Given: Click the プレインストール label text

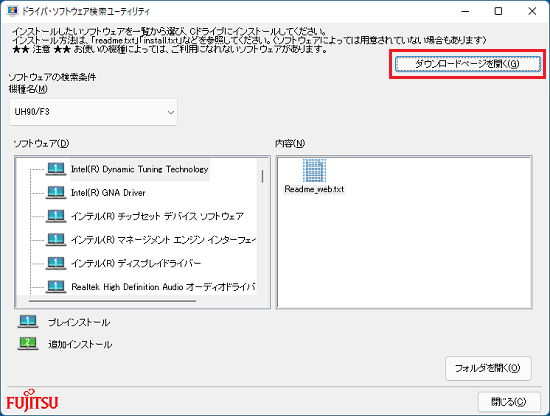Looking at the screenshot, I should [x=79, y=322].
